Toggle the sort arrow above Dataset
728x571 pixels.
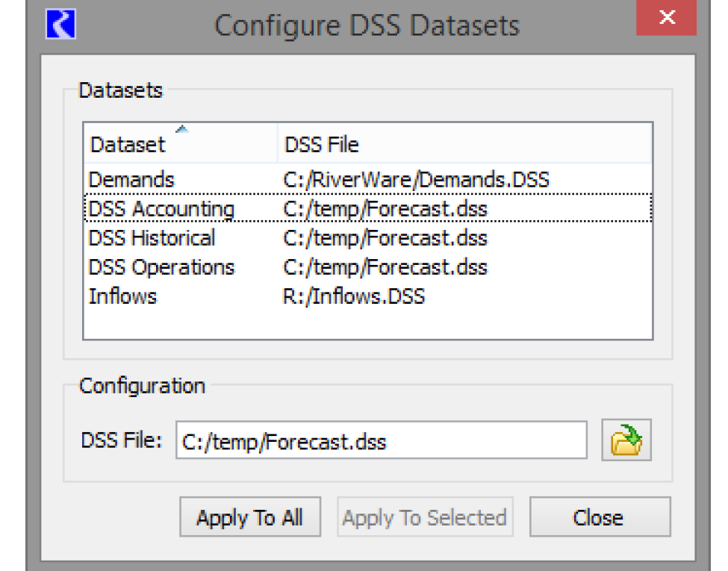pyautogui.click(x=181, y=130)
